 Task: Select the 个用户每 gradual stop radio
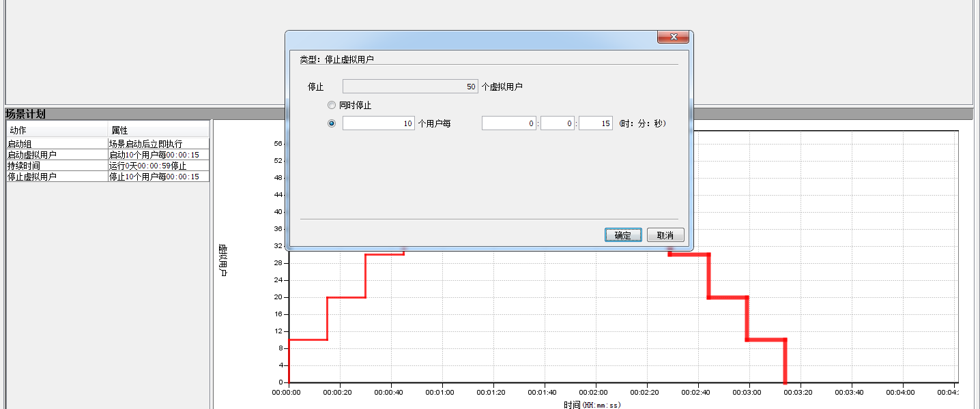[332, 123]
